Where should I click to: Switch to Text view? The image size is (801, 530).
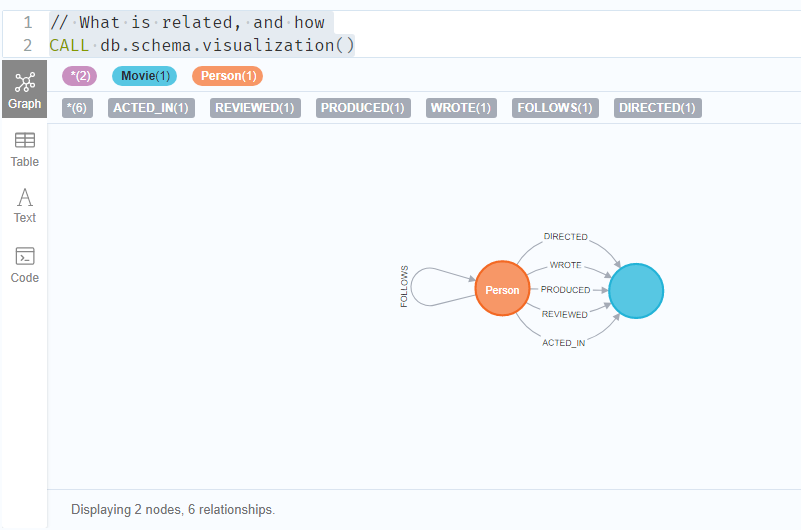click(x=24, y=206)
